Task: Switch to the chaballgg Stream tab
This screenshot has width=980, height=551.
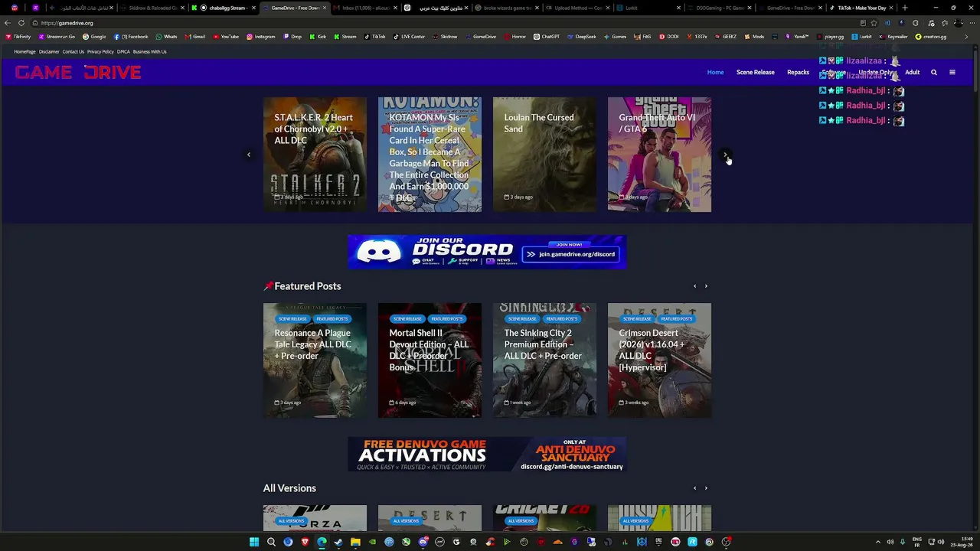Action: (x=224, y=8)
